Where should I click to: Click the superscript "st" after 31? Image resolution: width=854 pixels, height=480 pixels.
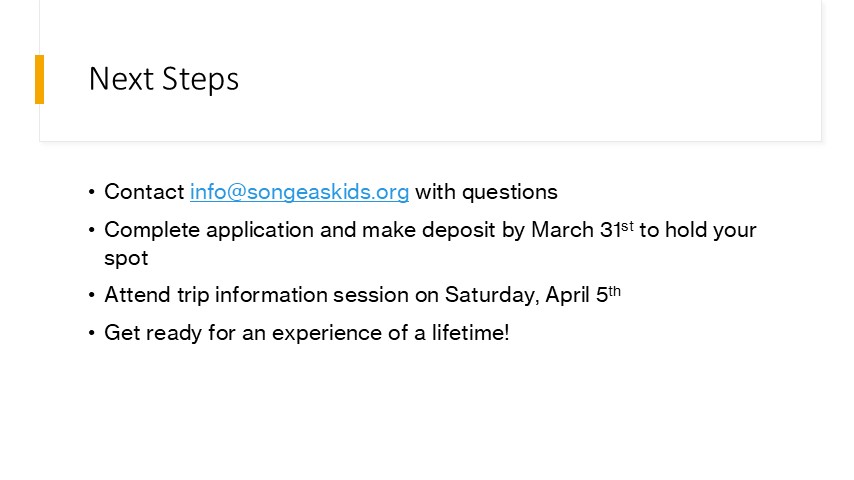pos(627,226)
